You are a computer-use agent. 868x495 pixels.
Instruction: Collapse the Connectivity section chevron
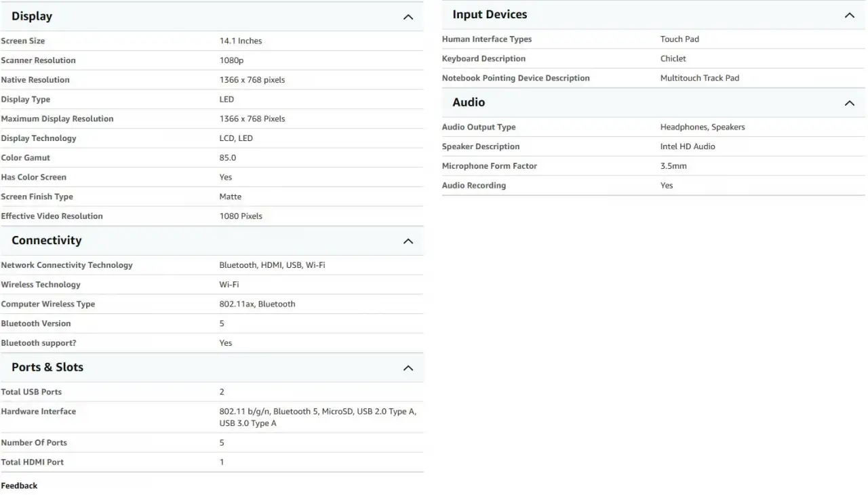(408, 241)
